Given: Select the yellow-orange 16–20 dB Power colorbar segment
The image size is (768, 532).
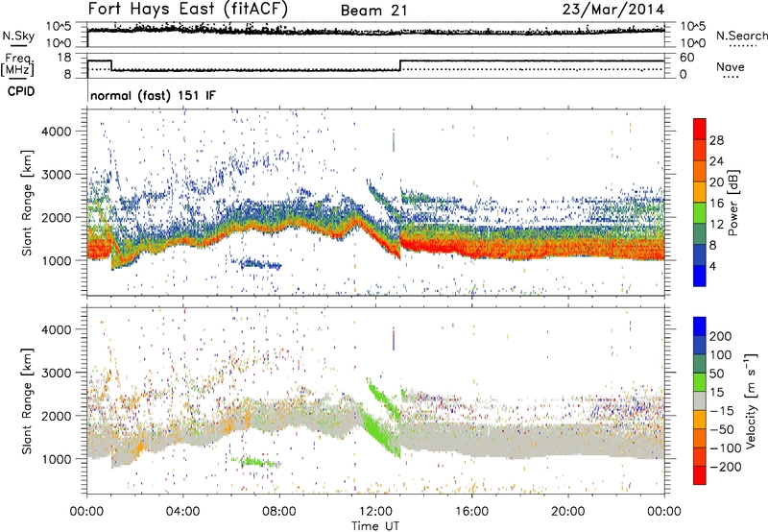Looking at the screenshot, I should tap(700, 192).
